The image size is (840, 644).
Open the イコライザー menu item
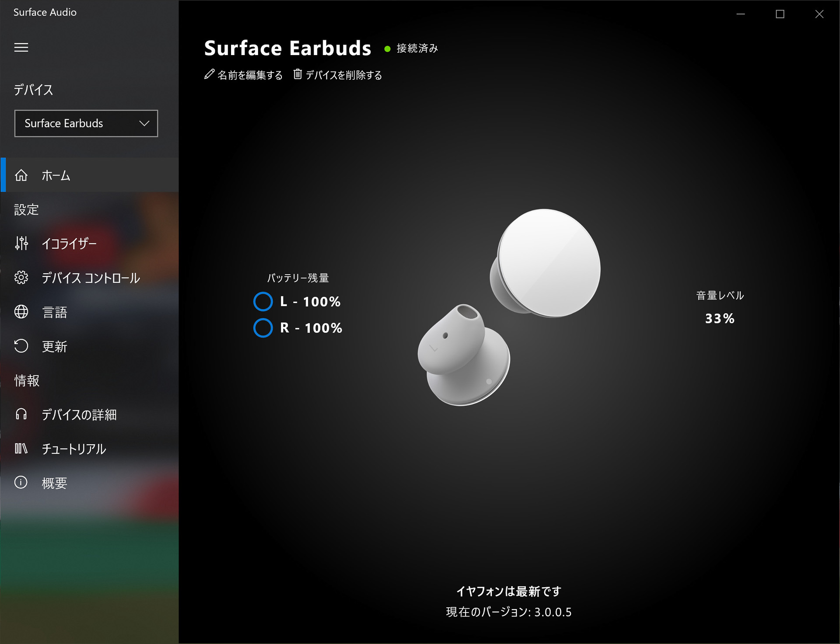point(69,243)
